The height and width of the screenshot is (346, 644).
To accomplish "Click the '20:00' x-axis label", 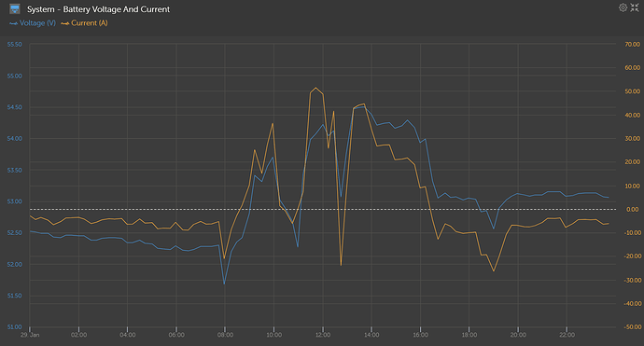I will coord(518,335).
